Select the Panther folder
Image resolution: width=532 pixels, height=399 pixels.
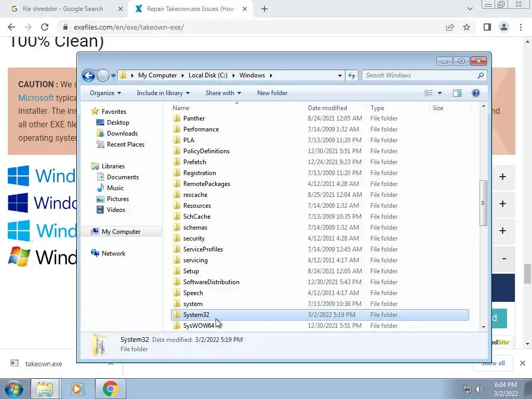pyautogui.click(x=194, y=118)
